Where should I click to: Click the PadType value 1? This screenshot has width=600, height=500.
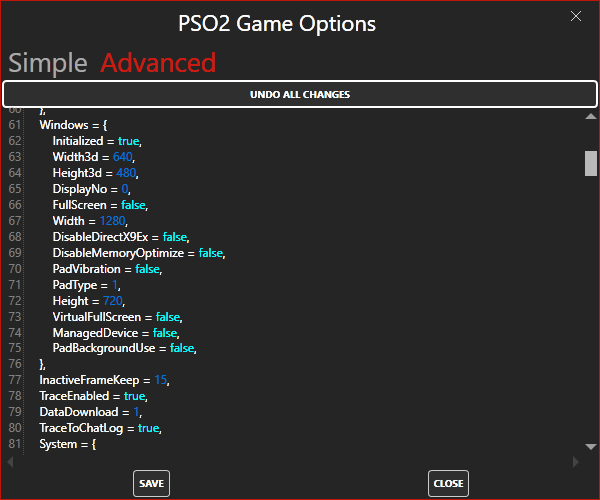coord(115,285)
